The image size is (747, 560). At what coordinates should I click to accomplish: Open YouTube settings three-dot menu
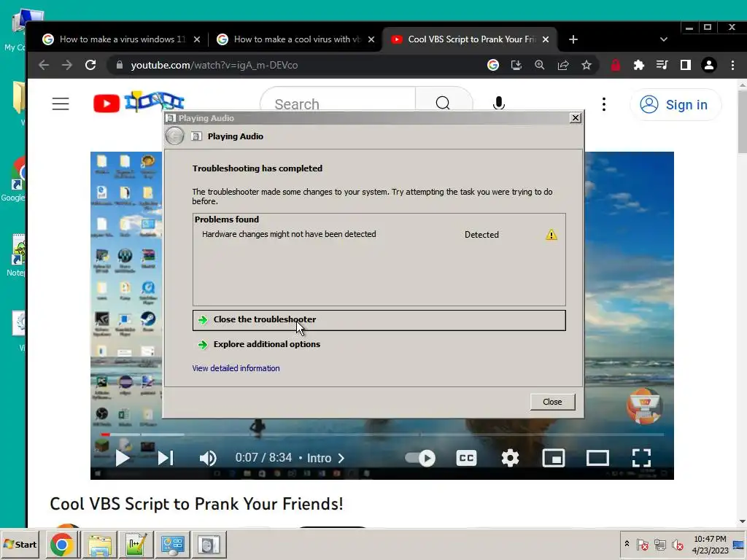(604, 104)
